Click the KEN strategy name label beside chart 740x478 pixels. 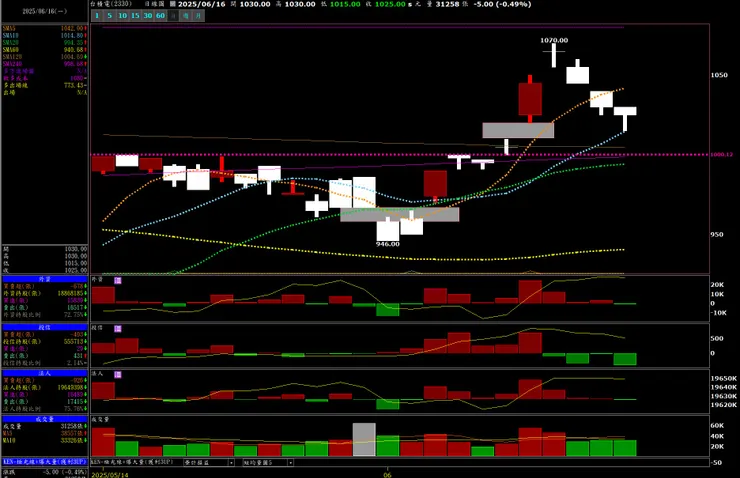pyautogui.click(x=132, y=462)
